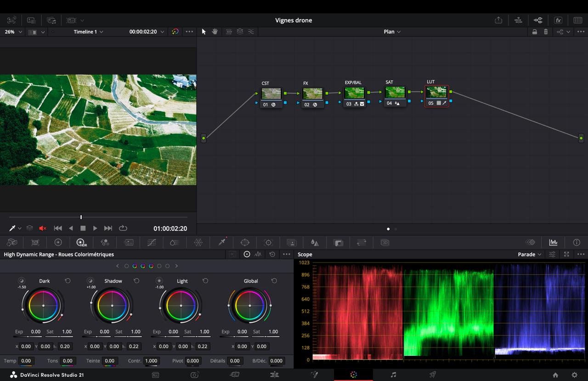
Task: Open the HDR color wheels palette
Action: [x=81, y=243]
